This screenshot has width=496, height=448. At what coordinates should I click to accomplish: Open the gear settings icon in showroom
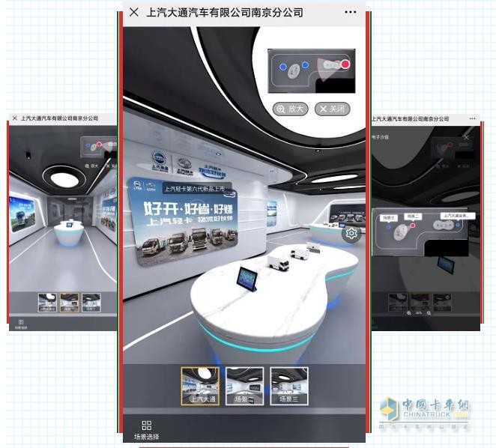tap(351, 234)
